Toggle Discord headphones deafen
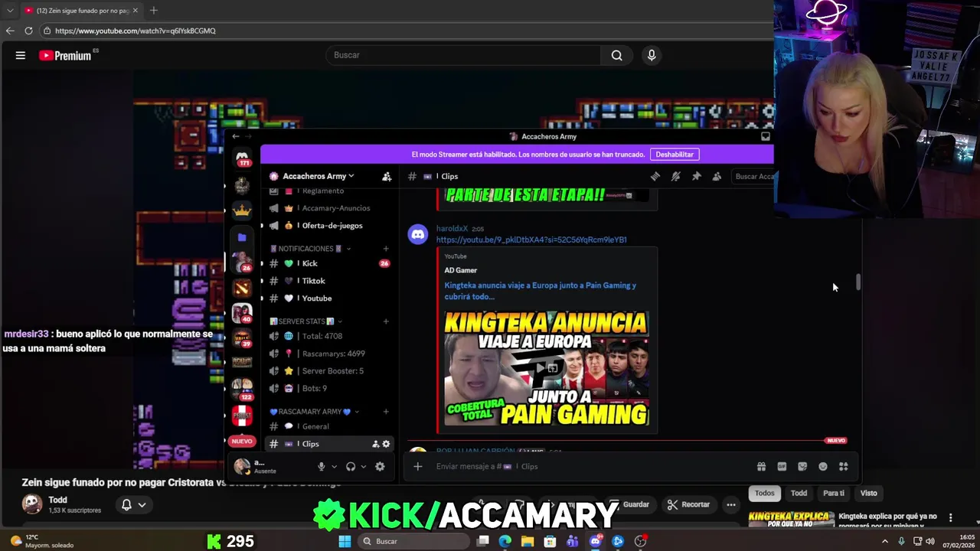The width and height of the screenshot is (980, 551). tap(351, 467)
